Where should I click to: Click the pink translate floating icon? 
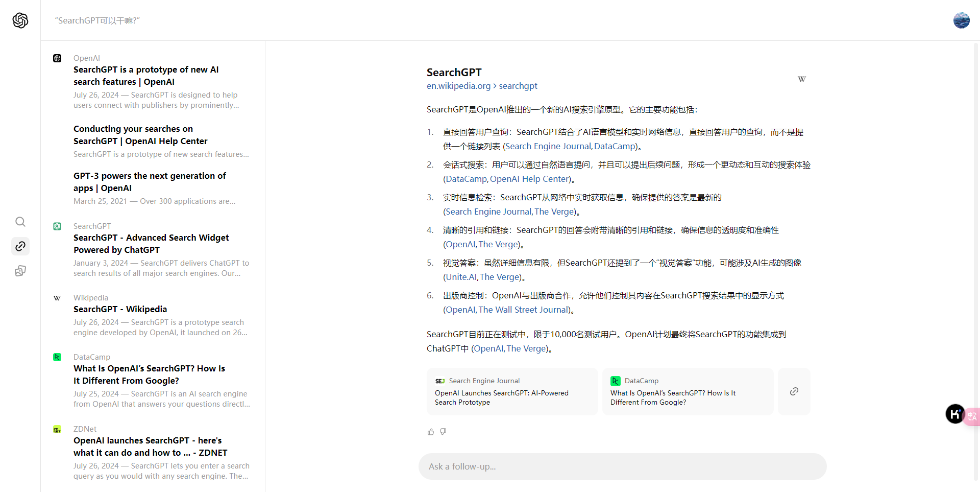click(972, 416)
